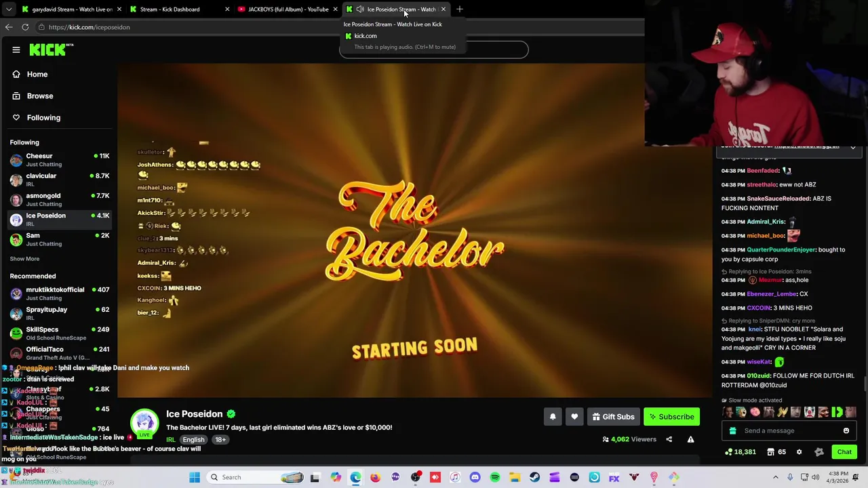Click the 18+ tag
Image resolution: width=868 pixels, height=488 pixels.
(x=220, y=440)
